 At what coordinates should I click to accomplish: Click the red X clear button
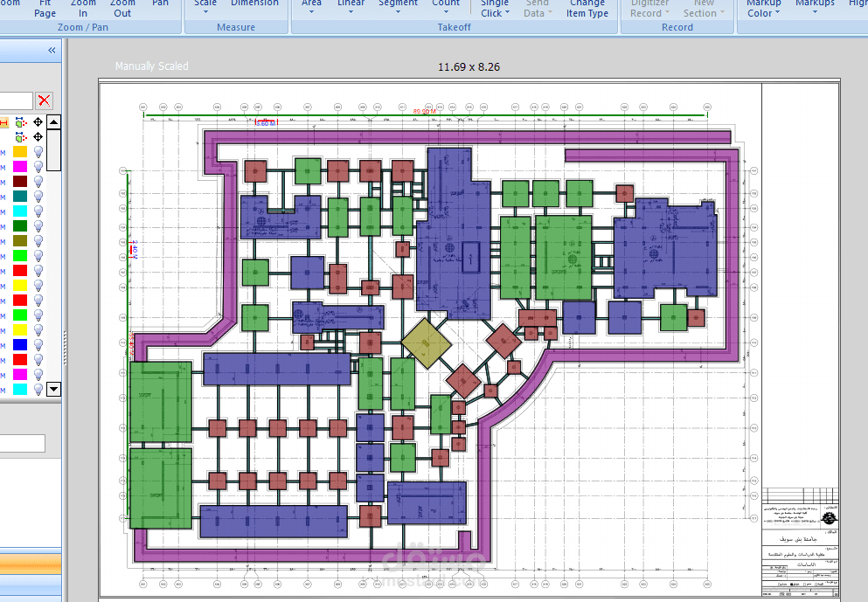pyautogui.click(x=44, y=100)
